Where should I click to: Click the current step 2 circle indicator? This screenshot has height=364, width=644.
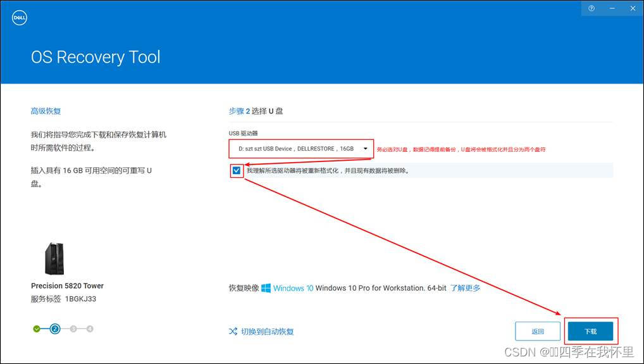(55, 329)
